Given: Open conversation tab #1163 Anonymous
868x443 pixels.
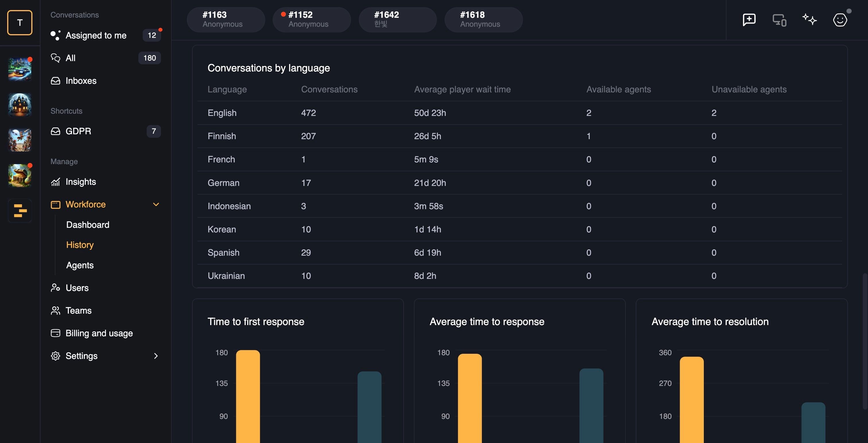Looking at the screenshot, I should [x=226, y=20].
